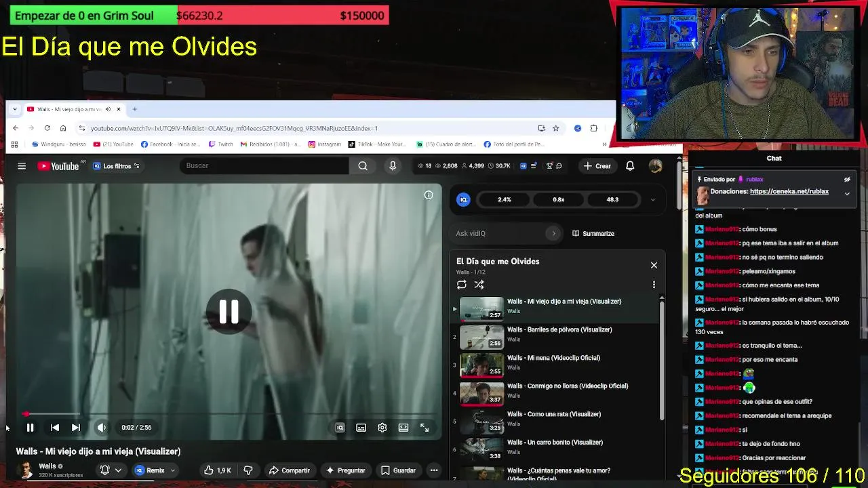Image resolution: width=868 pixels, height=488 pixels.
Task: Open playlist options three-dot menu
Action: 654,285
